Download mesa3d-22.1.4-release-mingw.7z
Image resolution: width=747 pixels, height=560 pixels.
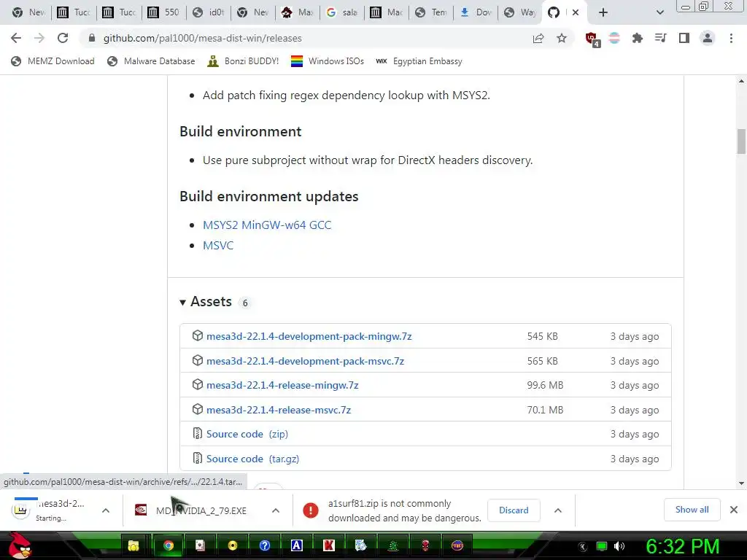[x=282, y=385]
